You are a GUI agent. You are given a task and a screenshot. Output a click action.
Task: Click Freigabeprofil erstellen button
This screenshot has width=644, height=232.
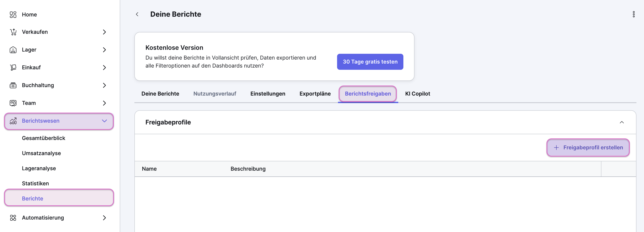tap(588, 148)
